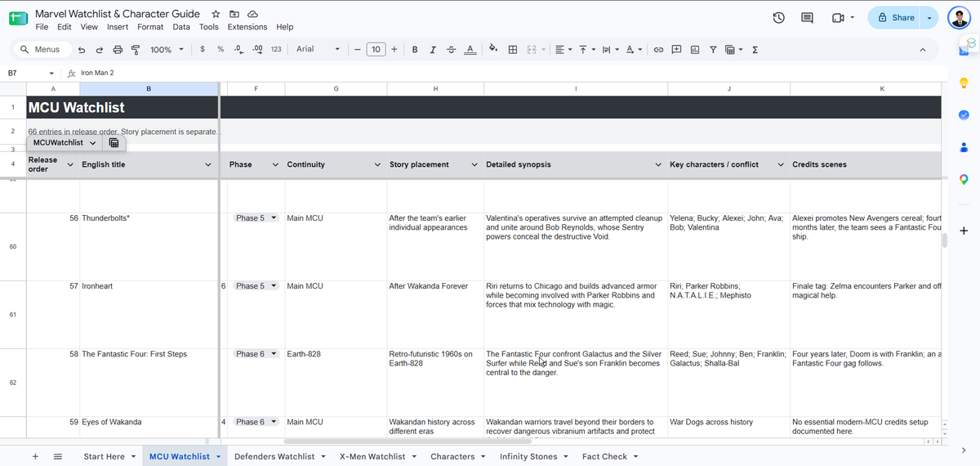Click the Redo icon in toolbar
This screenshot has width=980, height=466.
[x=100, y=50]
